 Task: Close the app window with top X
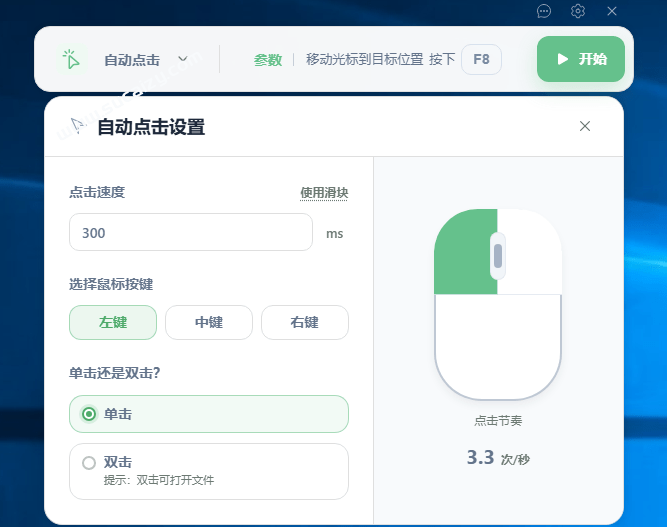pyautogui.click(x=612, y=11)
